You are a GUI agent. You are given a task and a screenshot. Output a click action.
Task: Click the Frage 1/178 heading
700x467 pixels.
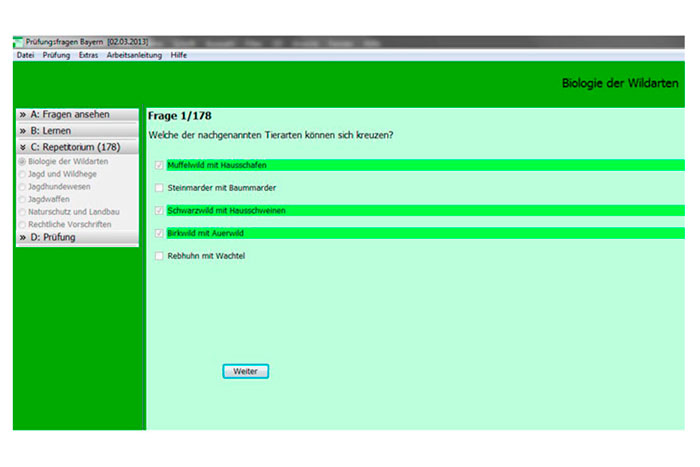coord(179,116)
